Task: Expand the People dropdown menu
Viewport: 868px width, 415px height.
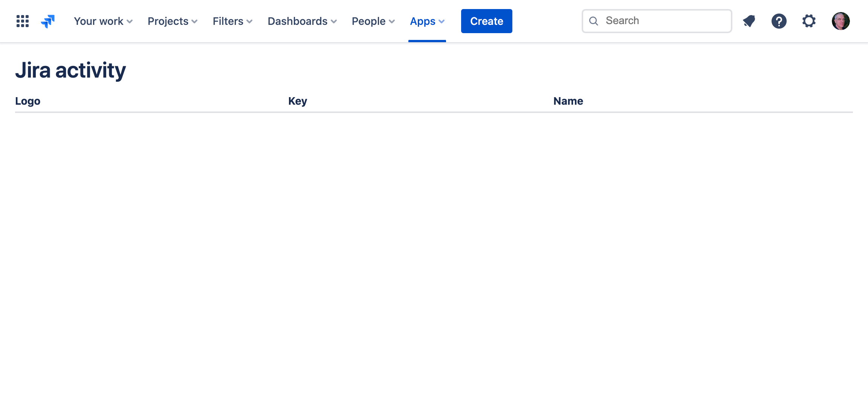Action: click(373, 21)
